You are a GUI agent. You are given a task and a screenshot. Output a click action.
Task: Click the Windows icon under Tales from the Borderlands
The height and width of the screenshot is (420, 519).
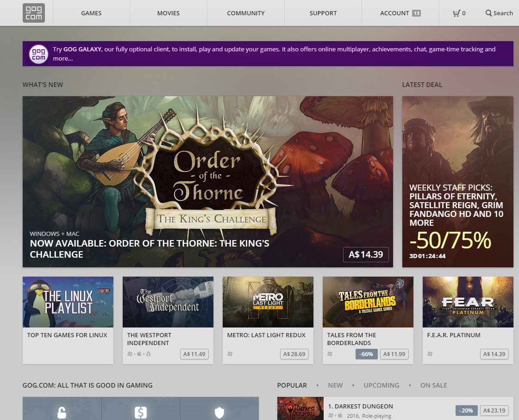coord(330,354)
